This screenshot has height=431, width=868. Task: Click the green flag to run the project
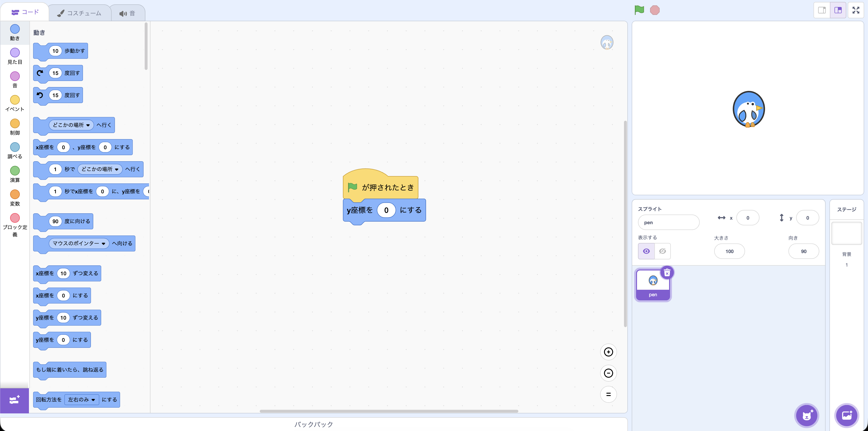tap(639, 10)
